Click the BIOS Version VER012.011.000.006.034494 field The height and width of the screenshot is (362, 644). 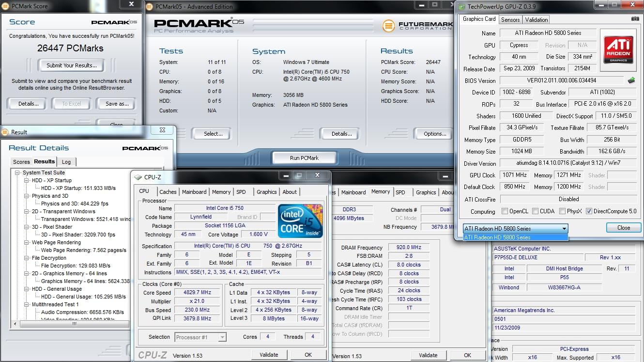tap(561, 80)
